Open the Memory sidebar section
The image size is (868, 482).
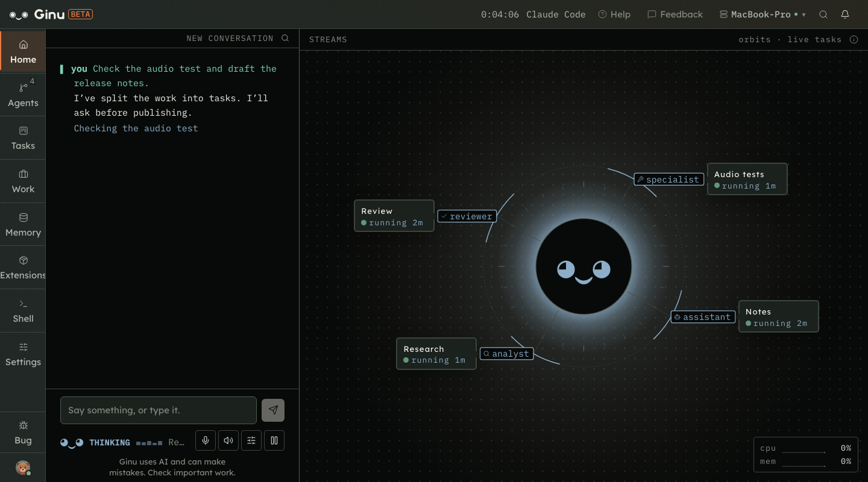tap(23, 225)
